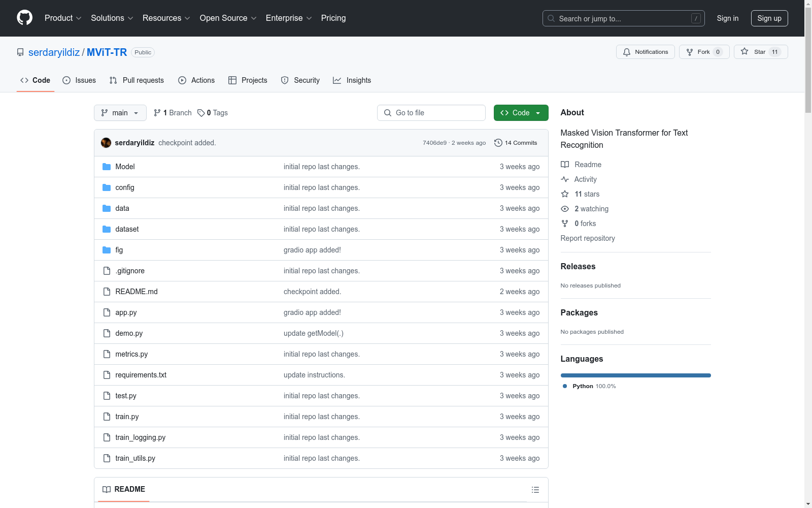Click Report repository link
Viewport: 812px width, 508px height.
tap(588, 238)
